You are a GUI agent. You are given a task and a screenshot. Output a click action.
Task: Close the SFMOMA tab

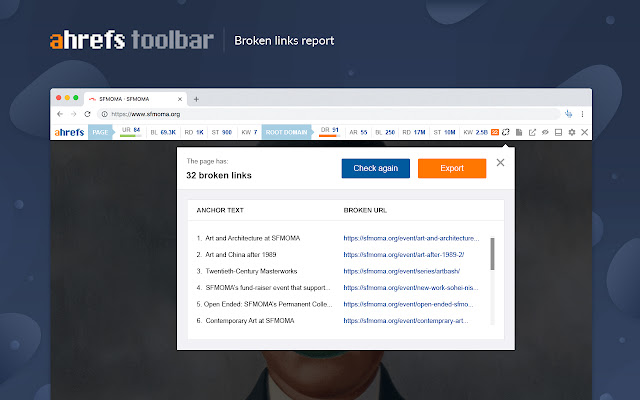click(x=180, y=99)
